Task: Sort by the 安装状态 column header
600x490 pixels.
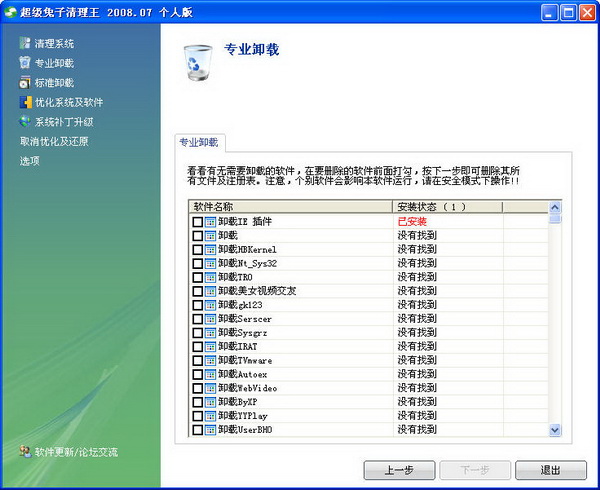Action: pyautogui.click(x=445, y=206)
